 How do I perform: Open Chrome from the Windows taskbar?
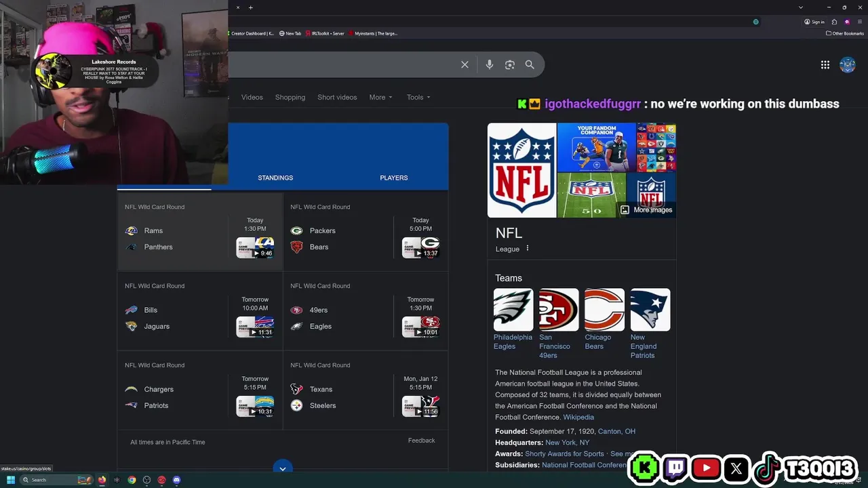(132, 480)
